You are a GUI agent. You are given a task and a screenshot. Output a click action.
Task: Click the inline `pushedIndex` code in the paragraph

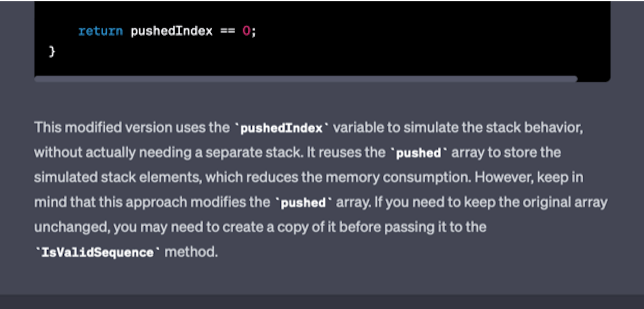(x=281, y=128)
